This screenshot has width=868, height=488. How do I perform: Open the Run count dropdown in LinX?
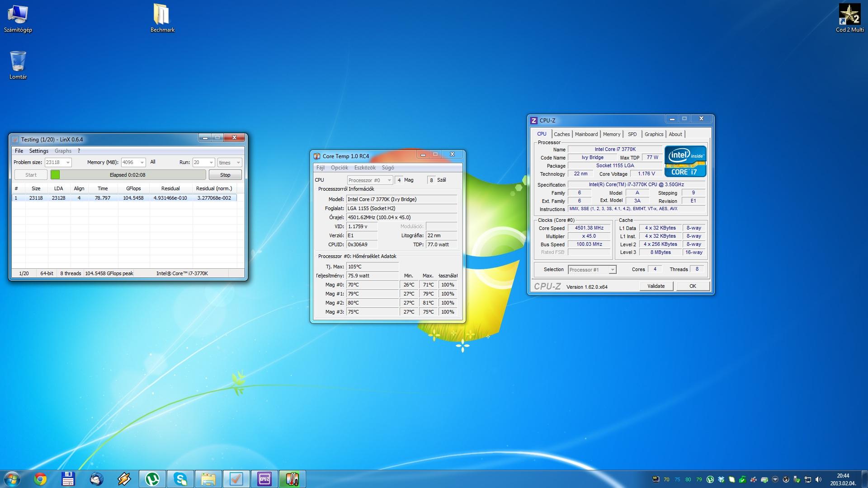point(203,162)
